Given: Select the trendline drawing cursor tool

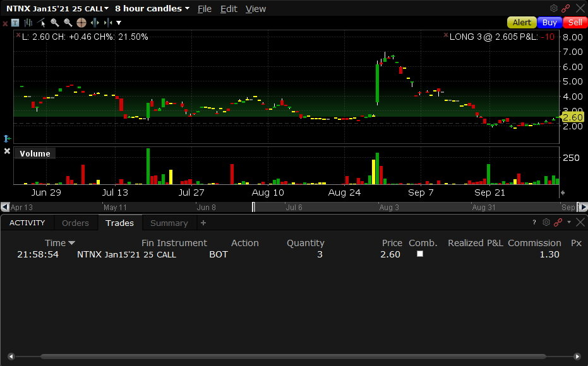Looking at the screenshot, I should coord(41,23).
